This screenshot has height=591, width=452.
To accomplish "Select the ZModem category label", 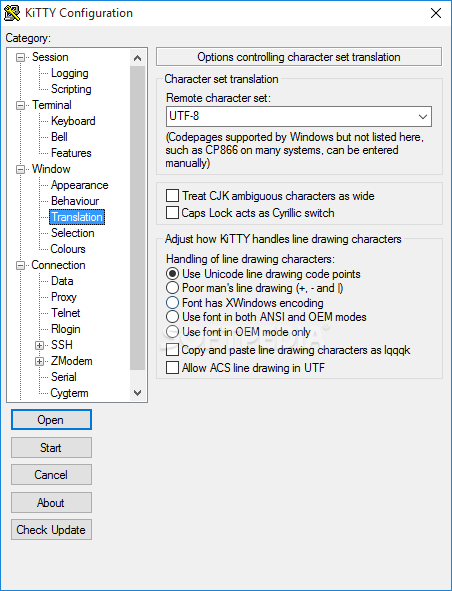I will click(x=72, y=361).
